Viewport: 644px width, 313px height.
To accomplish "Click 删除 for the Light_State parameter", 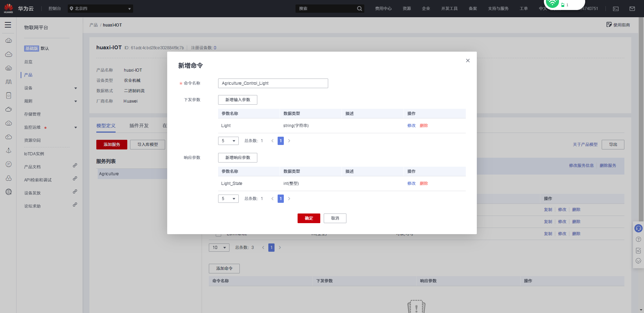I will coord(424,184).
